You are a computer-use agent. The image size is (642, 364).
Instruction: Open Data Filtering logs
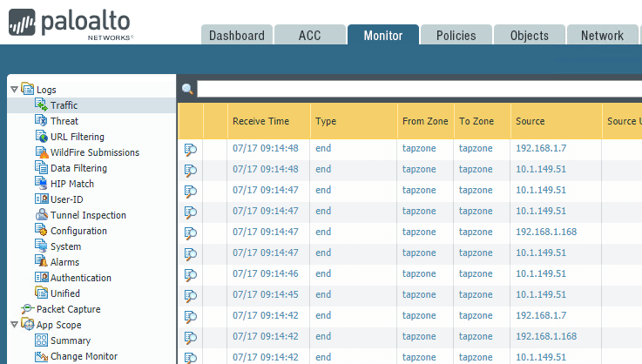pos(78,168)
